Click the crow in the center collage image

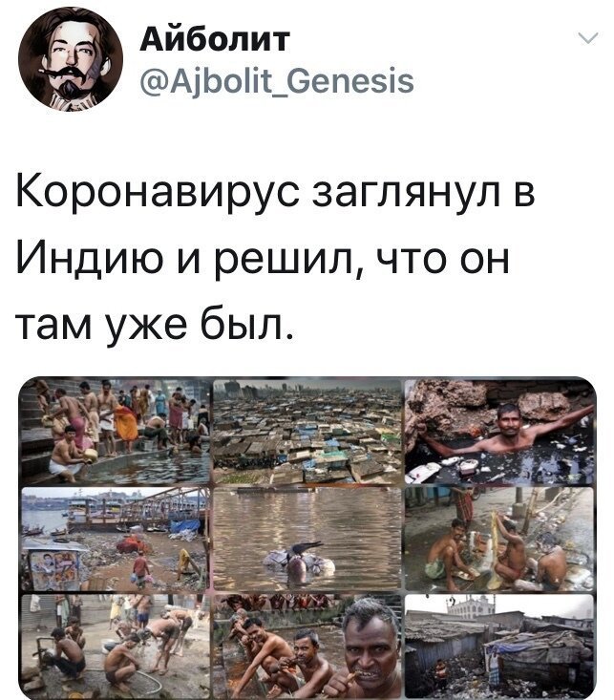click(x=305, y=550)
